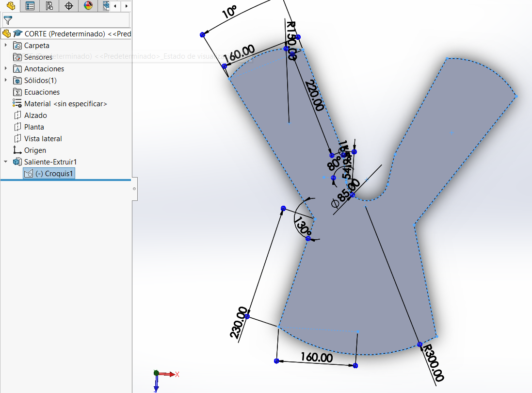532x393 pixels.
Task: Click the Ecuaciones sigma icon
Action: tap(17, 92)
